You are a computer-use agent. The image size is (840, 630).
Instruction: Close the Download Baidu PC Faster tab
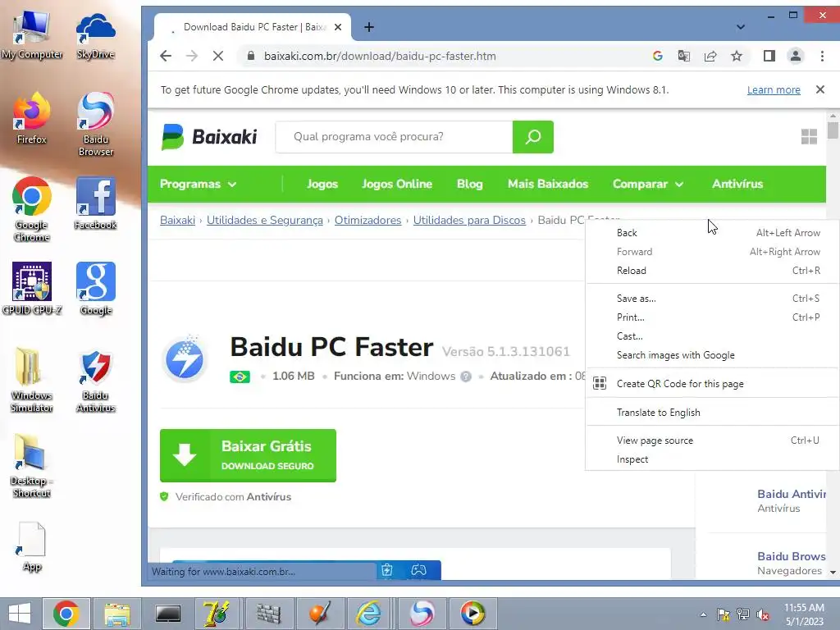click(x=338, y=27)
